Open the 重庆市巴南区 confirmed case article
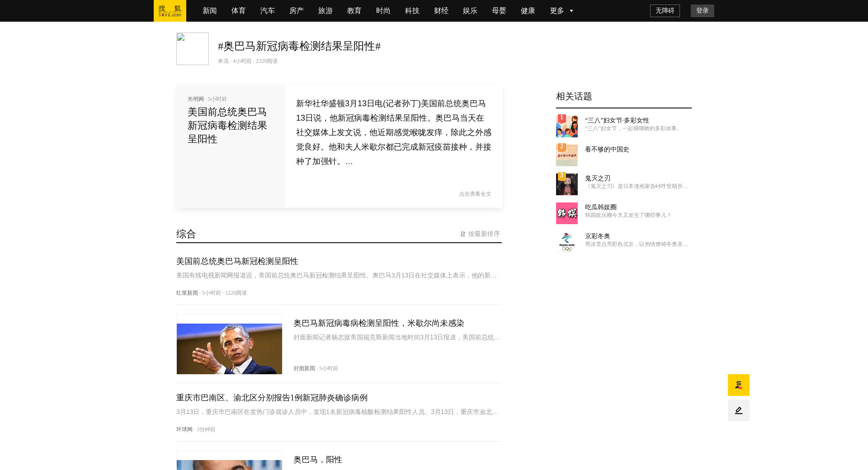 click(272, 398)
